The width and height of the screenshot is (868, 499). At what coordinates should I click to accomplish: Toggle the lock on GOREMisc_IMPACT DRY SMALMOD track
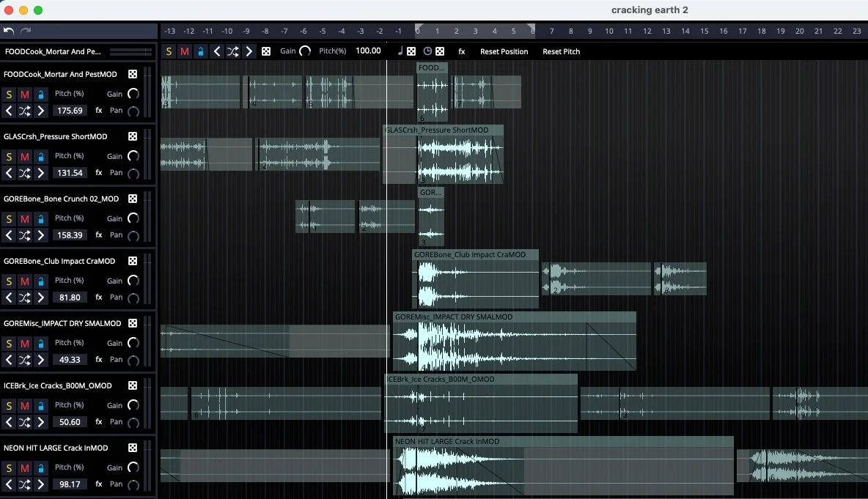(x=41, y=342)
